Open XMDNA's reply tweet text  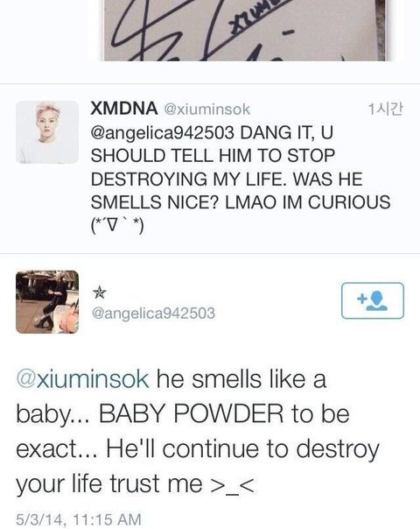click(241, 180)
